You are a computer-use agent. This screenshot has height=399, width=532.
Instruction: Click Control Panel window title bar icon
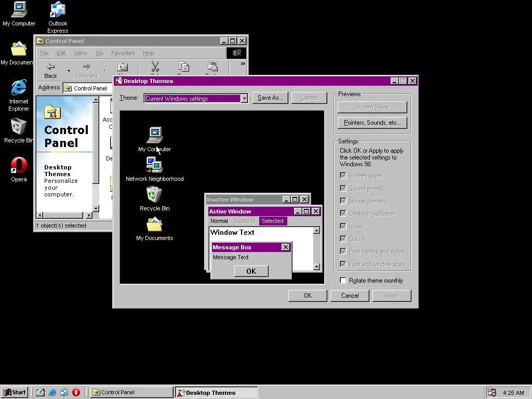(41, 41)
